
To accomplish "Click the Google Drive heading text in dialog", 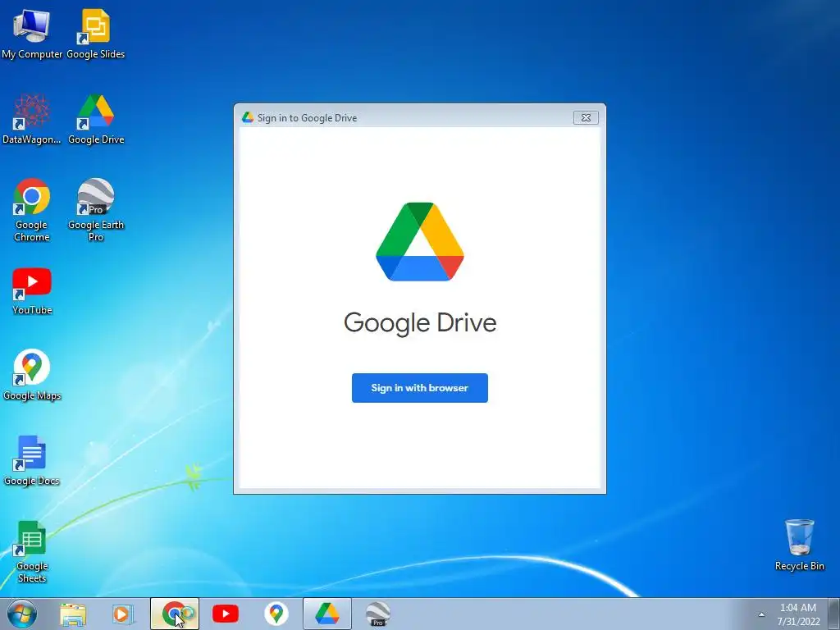I will tap(420, 323).
